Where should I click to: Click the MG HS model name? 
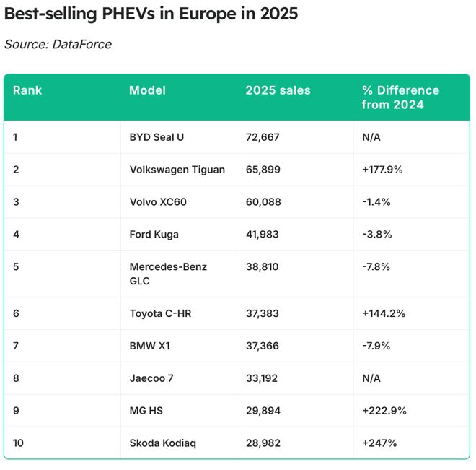coord(146,411)
